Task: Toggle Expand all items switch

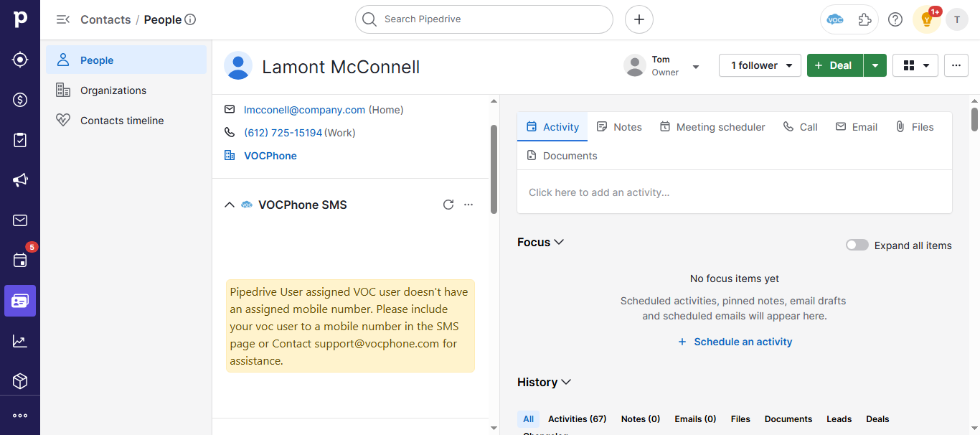Action: [857, 245]
